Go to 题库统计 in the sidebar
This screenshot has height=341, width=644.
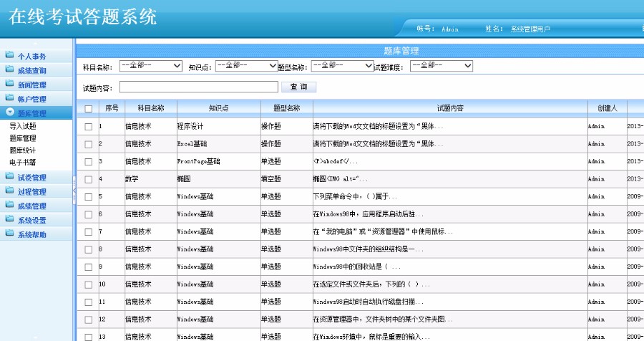[23, 150]
